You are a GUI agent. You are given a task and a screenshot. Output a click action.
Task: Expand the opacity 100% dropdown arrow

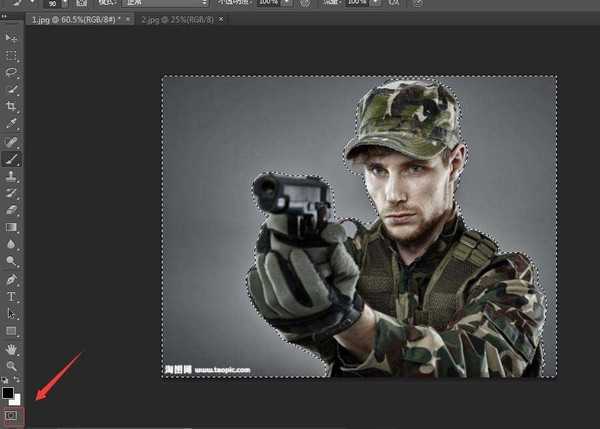pos(286,3)
